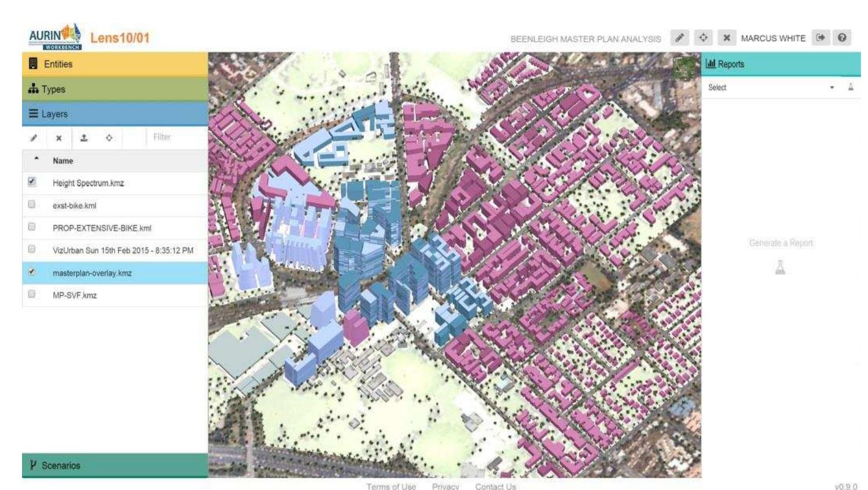Expand the Scenarios panel

(x=115, y=465)
